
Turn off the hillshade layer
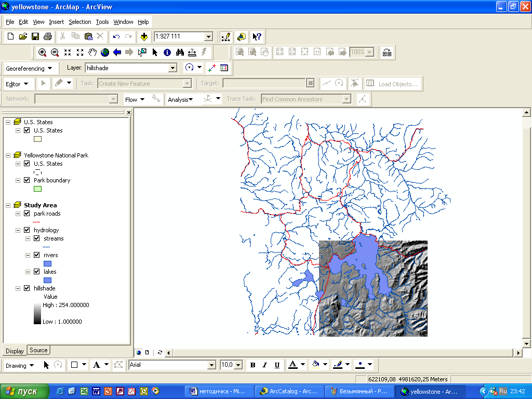[27, 288]
